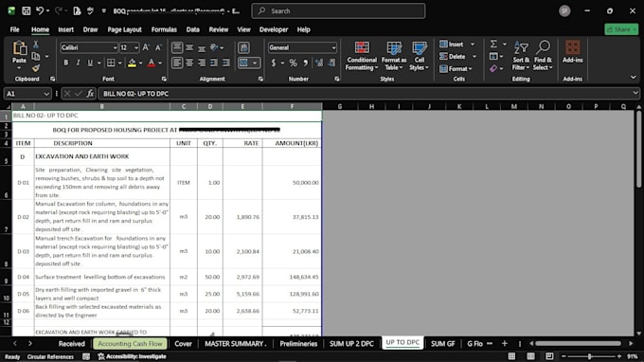Image resolution: width=644 pixels, height=362 pixels.
Task: Open the Format cells menu
Action: click(x=456, y=68)
